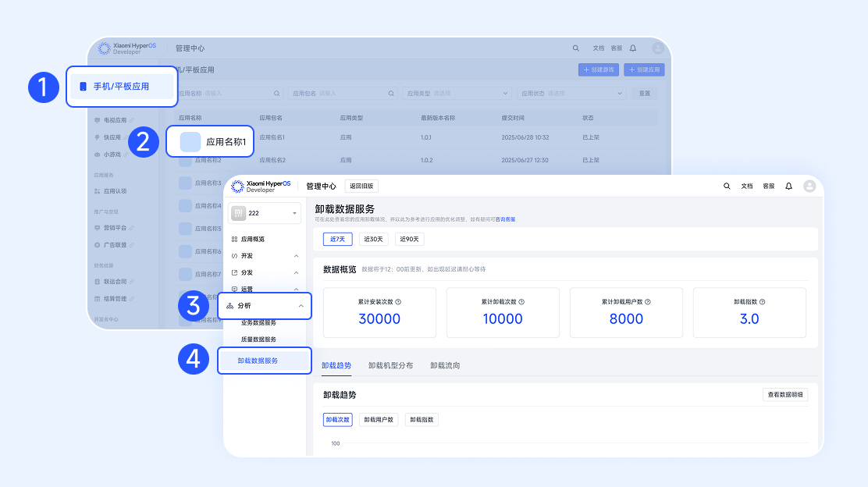Open 应用状态 dropdown in back window

pos(571,94)
